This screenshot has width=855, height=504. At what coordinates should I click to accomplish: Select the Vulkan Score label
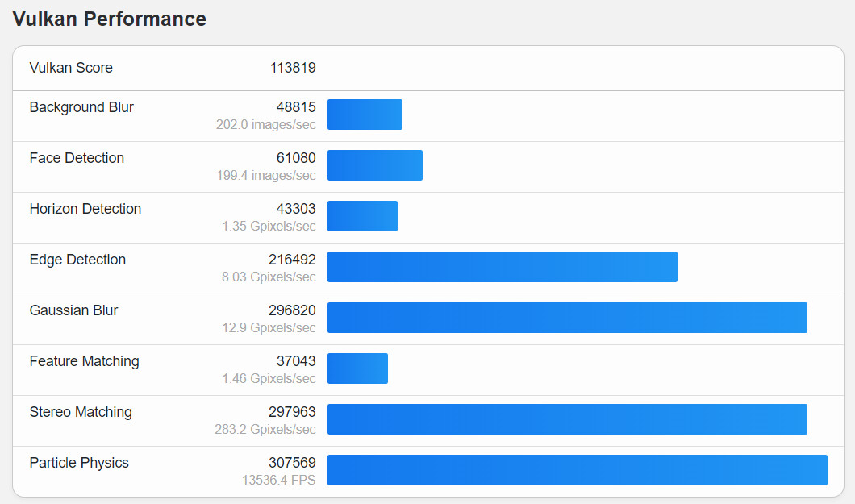(x=71, y=68)
